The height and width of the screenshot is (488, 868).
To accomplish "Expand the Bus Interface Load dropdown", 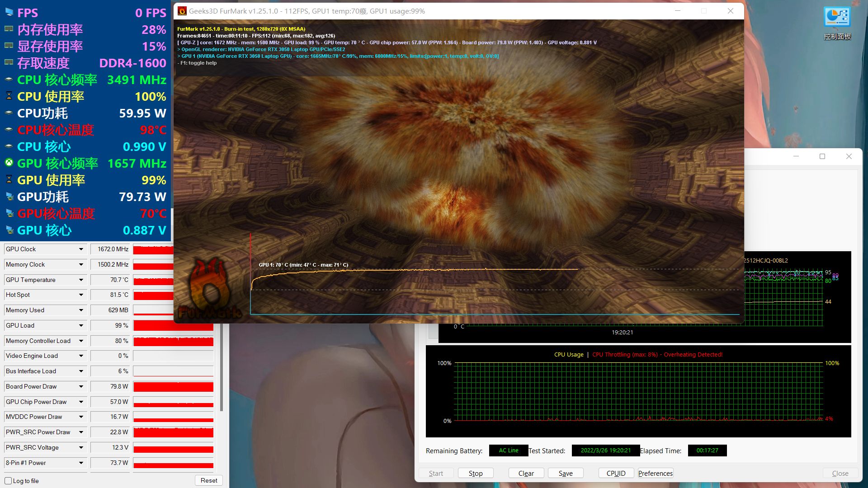I will pos(81,371).
